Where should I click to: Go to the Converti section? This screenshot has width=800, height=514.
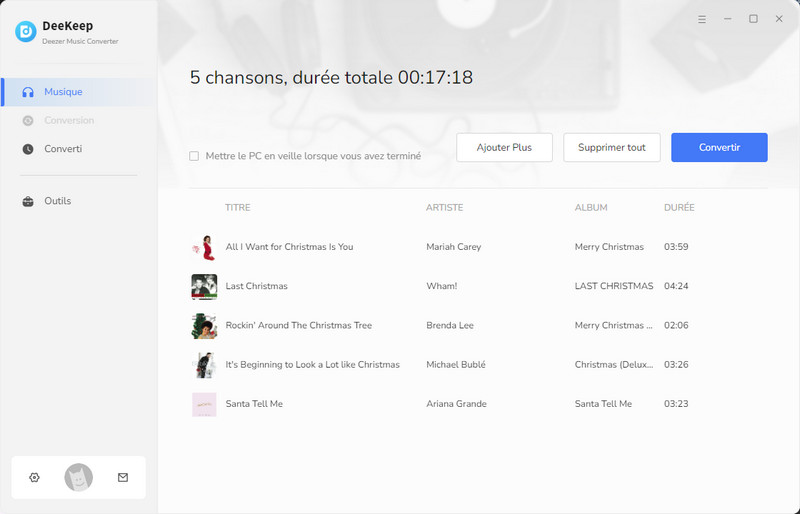click(x=79, y=149)
